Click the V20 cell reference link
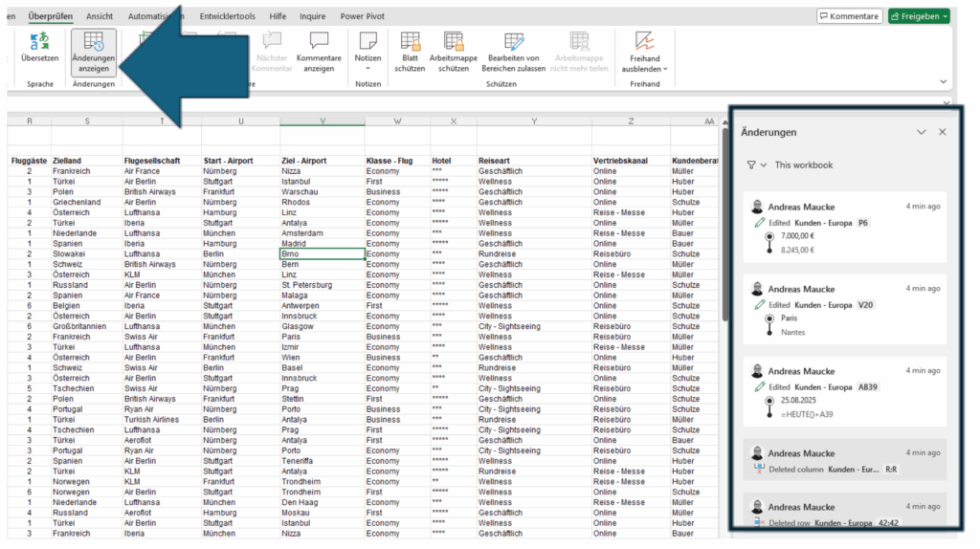Viewport: 980px width, 549px height. point(865,305)
